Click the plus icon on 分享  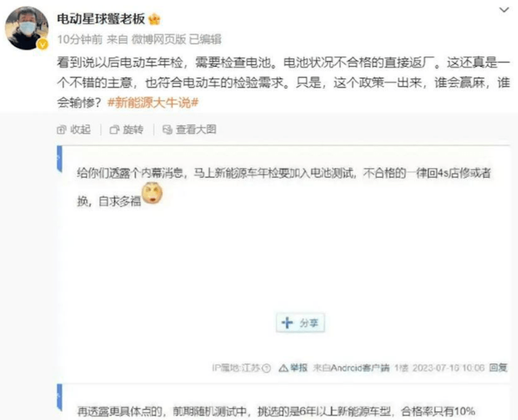tap(287, 323)
